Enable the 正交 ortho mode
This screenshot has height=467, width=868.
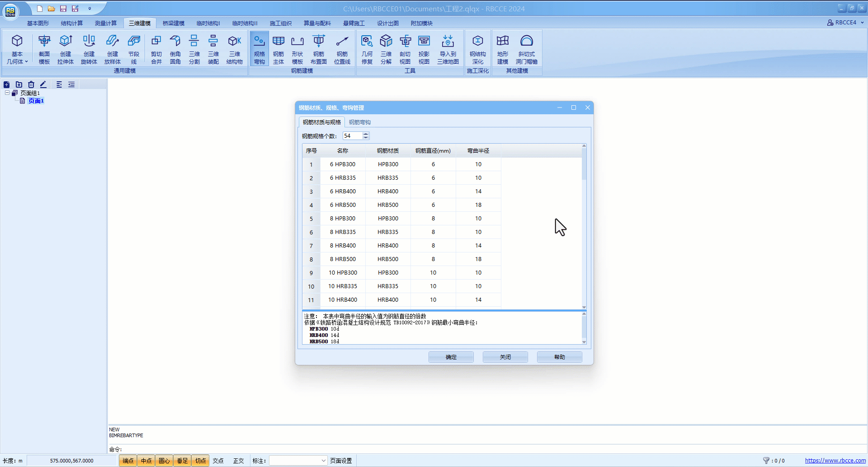click(x=238, y=461)
